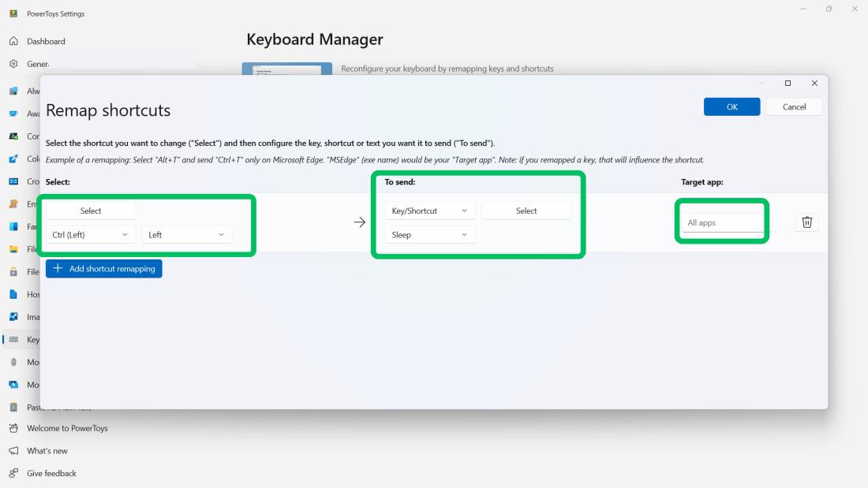
Task: Open the Dashboard page from the sidebar
Action: click(x=46, y=41)
